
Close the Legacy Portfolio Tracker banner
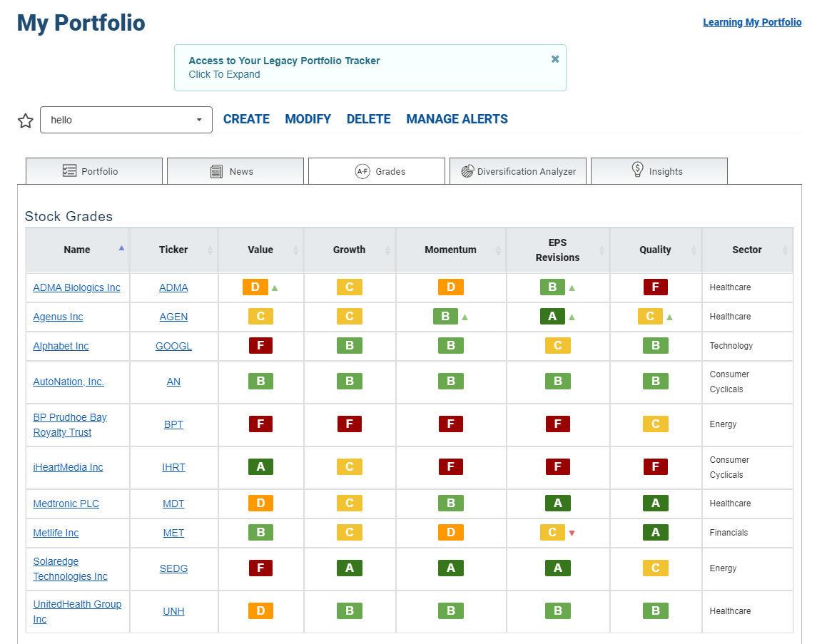[x=555, y=59]
